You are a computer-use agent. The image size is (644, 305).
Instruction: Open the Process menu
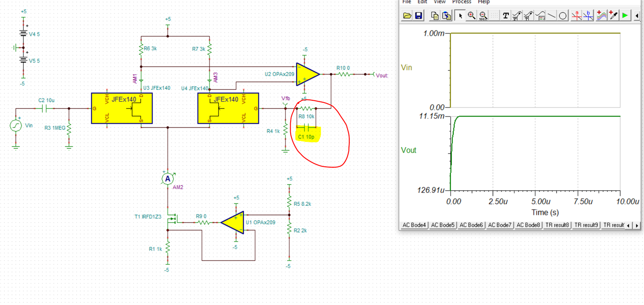click(462, 2)
